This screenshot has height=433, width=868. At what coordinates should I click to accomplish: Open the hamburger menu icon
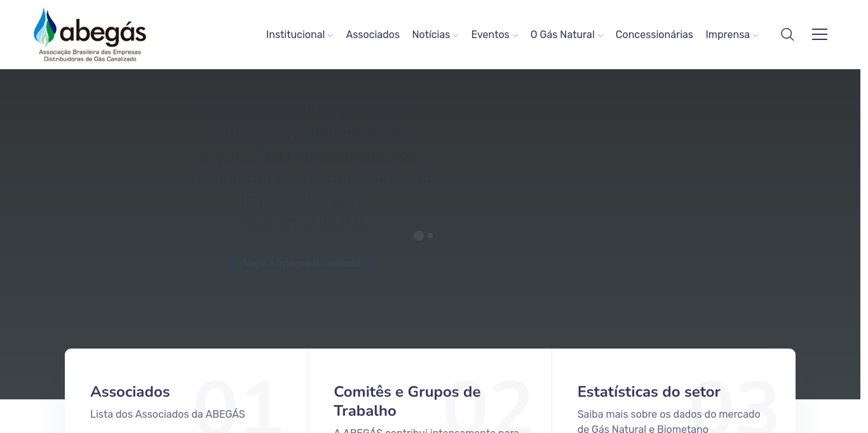(820, 34)
